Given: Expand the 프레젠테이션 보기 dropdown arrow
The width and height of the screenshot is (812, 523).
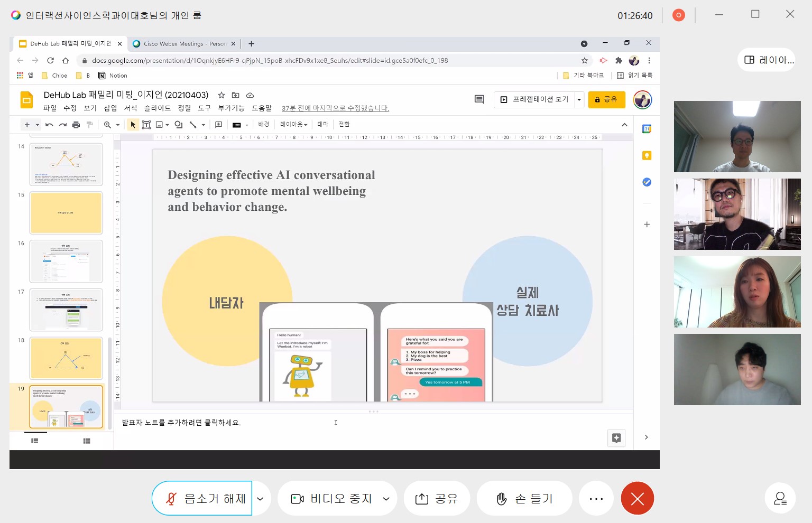Looking at the screenshot, I should pos(579,99).
